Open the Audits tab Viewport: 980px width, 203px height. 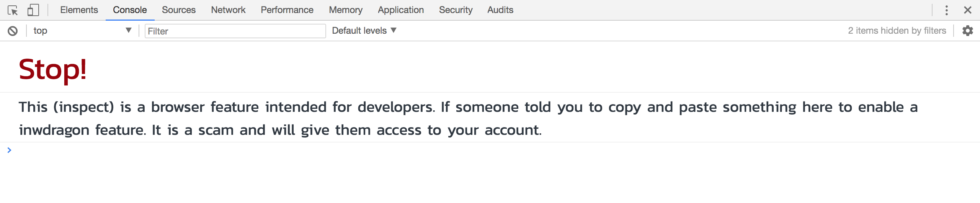click(x=500, y=10)
